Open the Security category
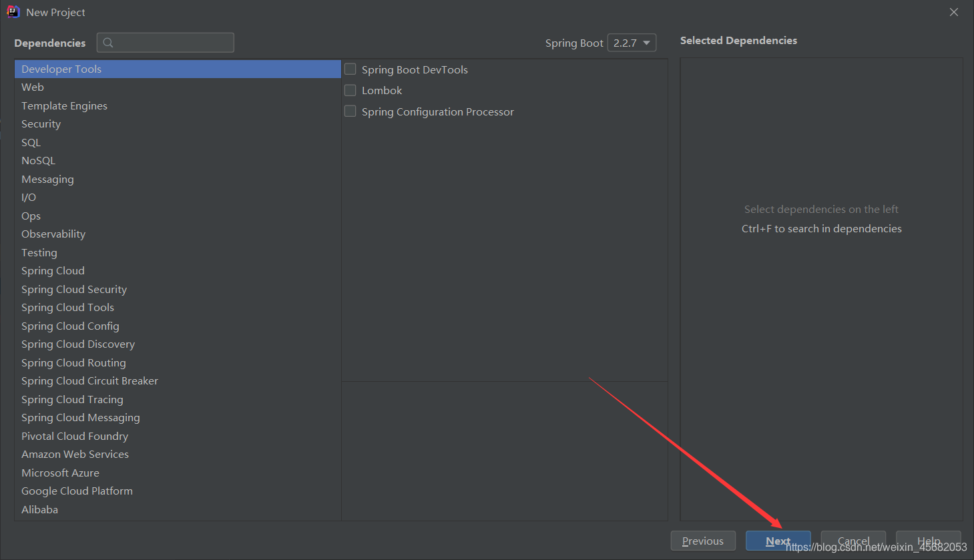Screen dimensions: 974x560 (178, 124)
